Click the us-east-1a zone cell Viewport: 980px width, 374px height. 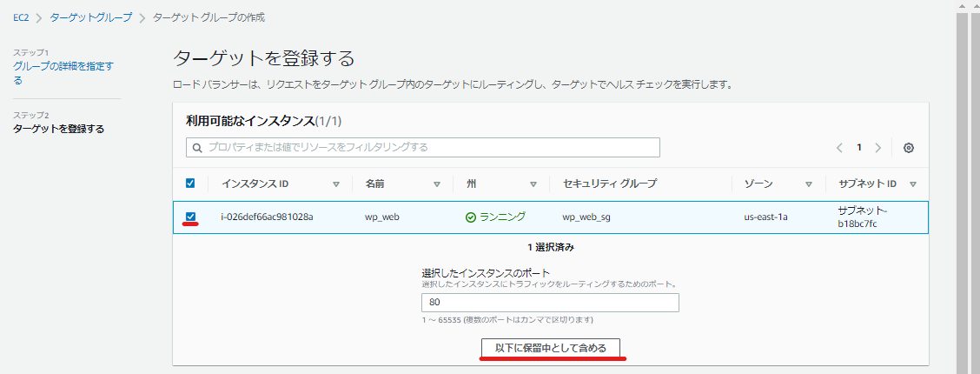click(765, 217)
